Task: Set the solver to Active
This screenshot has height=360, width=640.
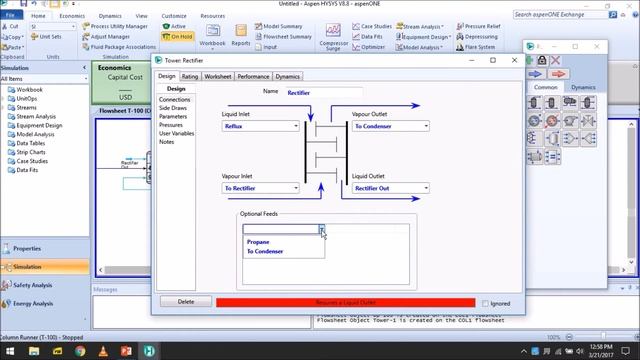Action: click(174, 26)
